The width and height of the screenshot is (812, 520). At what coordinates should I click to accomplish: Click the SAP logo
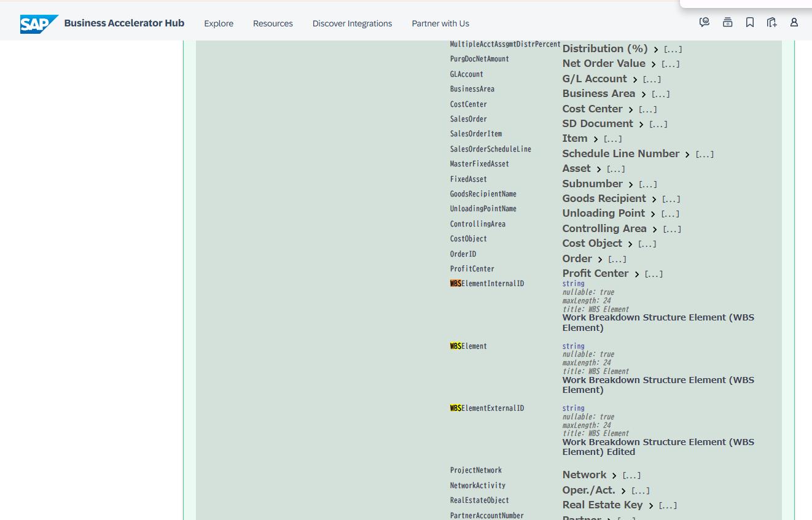[39, 24]
